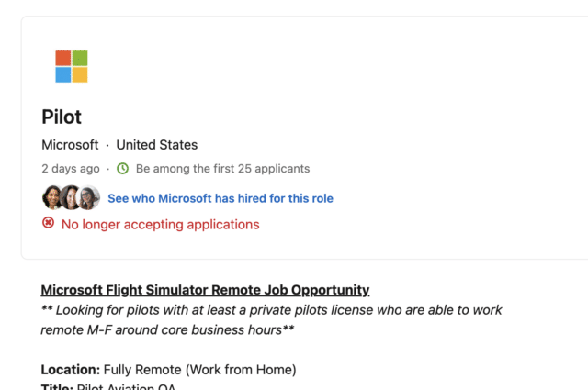
Task: Click the Microsoft four-square company logo
Action: pyautogui.click(x=71, y=66)
